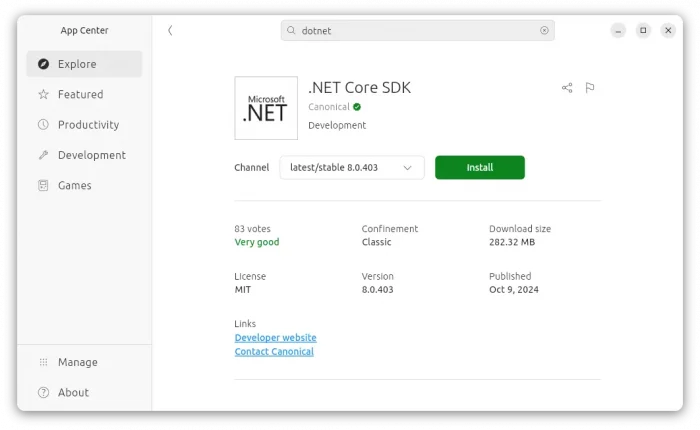Click the Very good rating text

tap(257, 242)
